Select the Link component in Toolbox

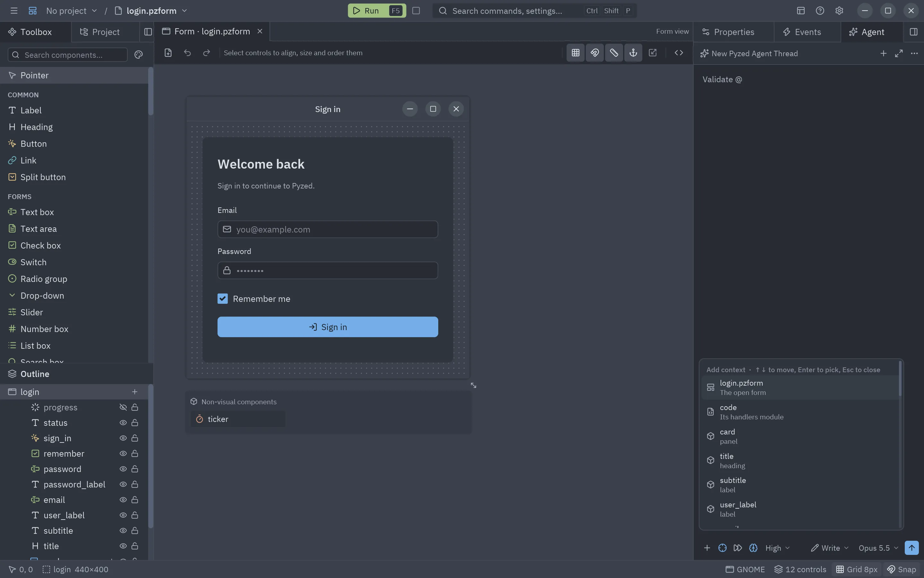pyautogui.click(x=74, y=160)
